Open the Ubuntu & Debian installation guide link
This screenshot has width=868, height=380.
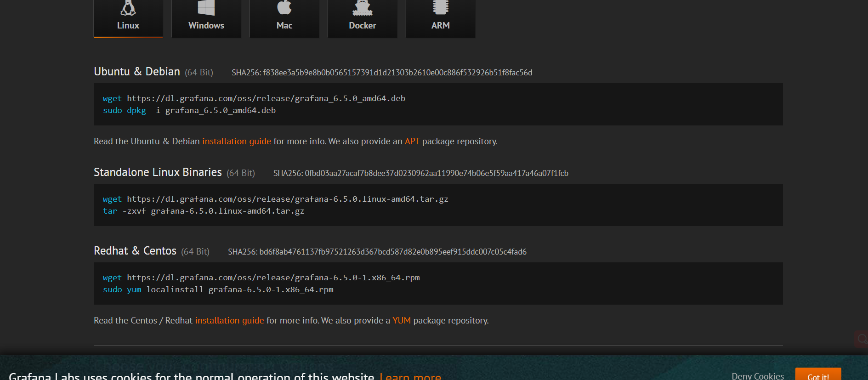pyautogui.click(x=237, y=141)
